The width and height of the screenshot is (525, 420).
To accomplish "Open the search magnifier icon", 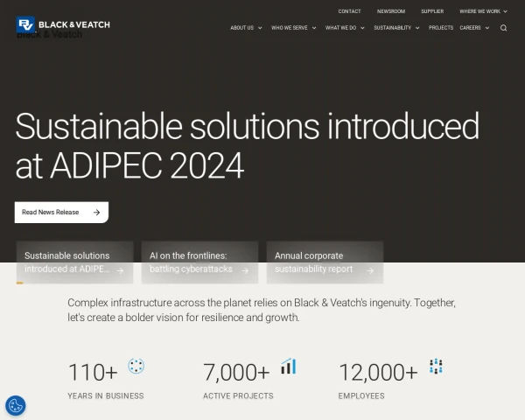I will 503,28.
